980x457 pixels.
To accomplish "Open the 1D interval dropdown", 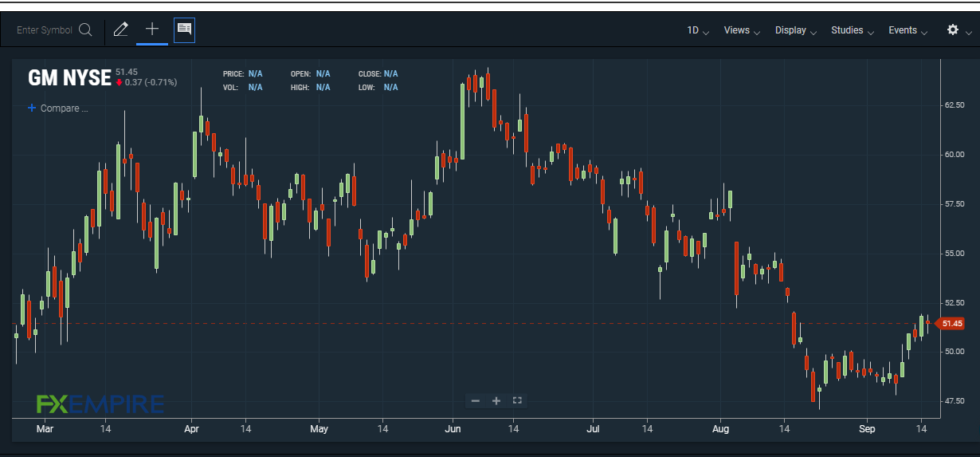I will point(698,30).
